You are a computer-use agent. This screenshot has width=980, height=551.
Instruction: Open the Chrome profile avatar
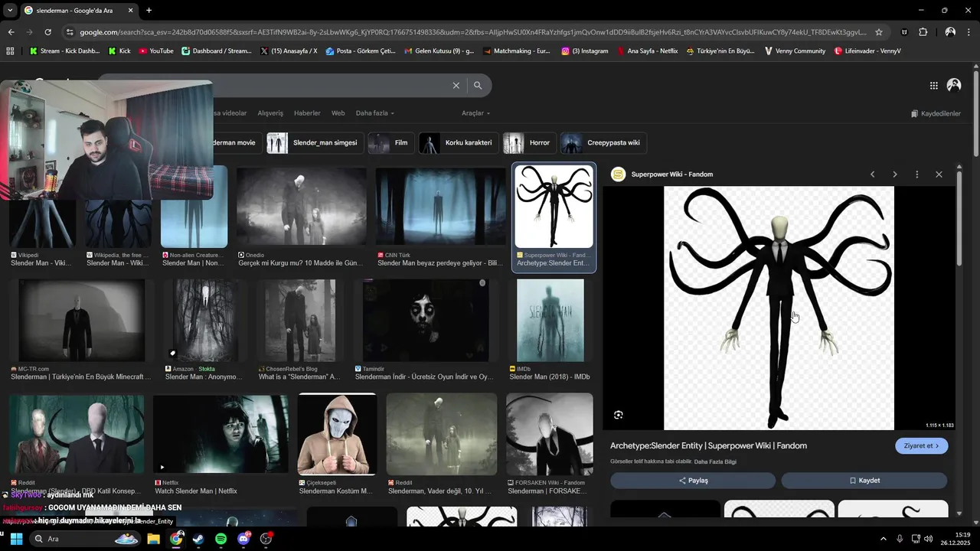[950, 32]
